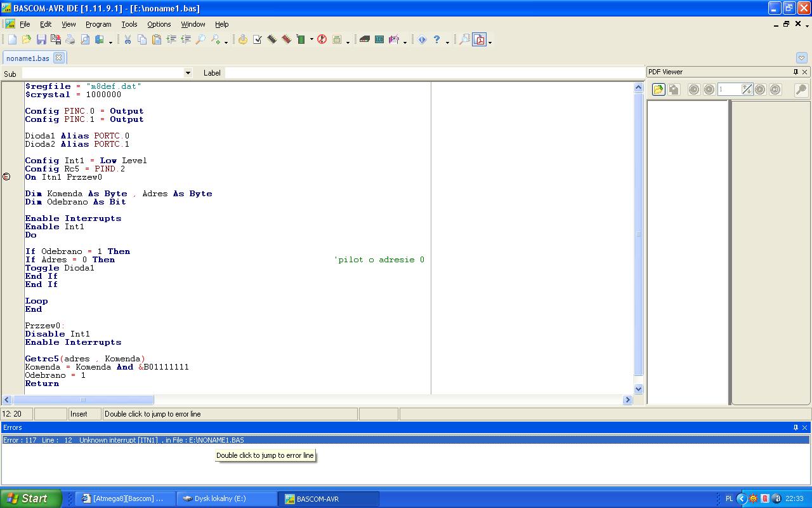Compile the program with the chip icon
Screen dimensions: 812x508
[x=272, y=39]
